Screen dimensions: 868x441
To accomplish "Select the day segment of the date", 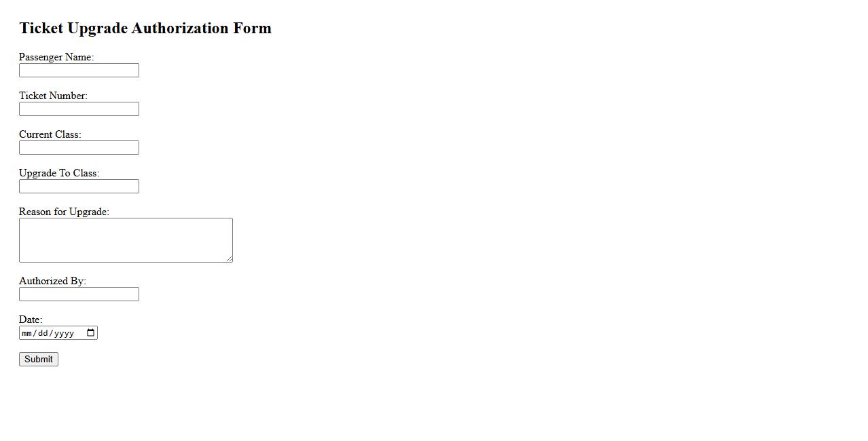I will click(x=43, y=333).
